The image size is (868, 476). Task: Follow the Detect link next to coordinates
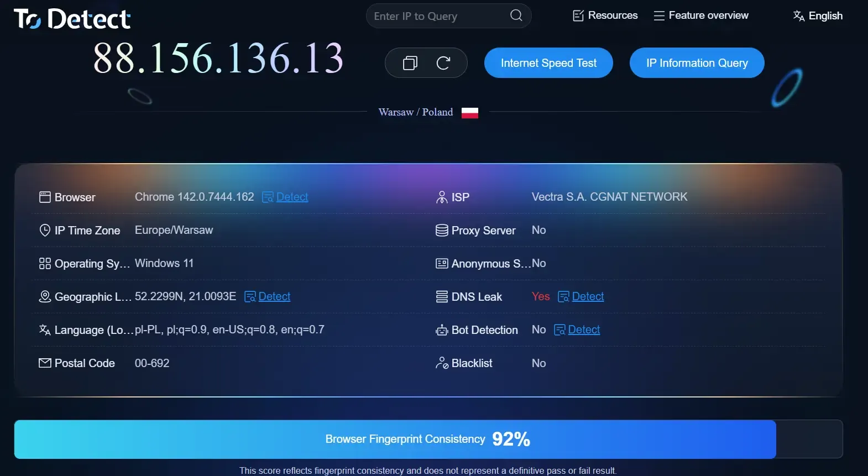tap(274, 297)
